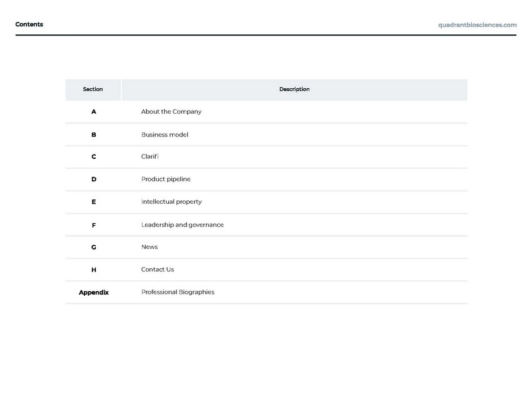Viewport: 532px width, 399px height.
Task: Open the Contact Us entry
Action: coord(158,270)
